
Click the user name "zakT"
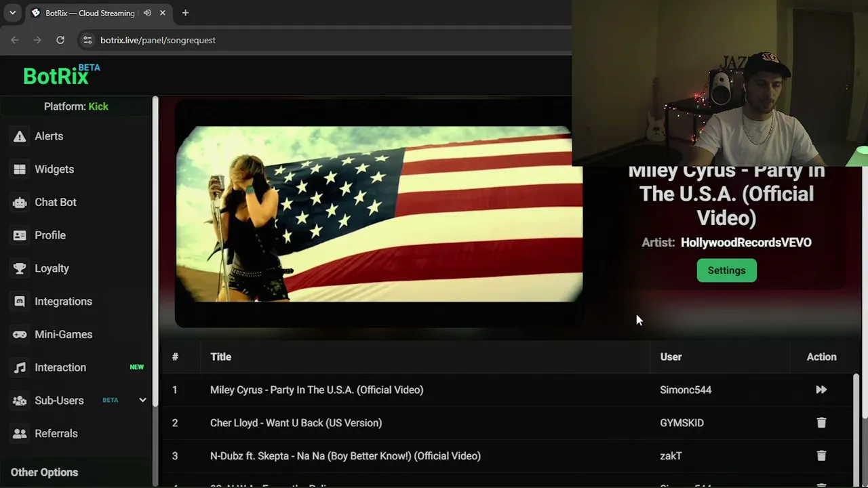(x=671, y=456)
